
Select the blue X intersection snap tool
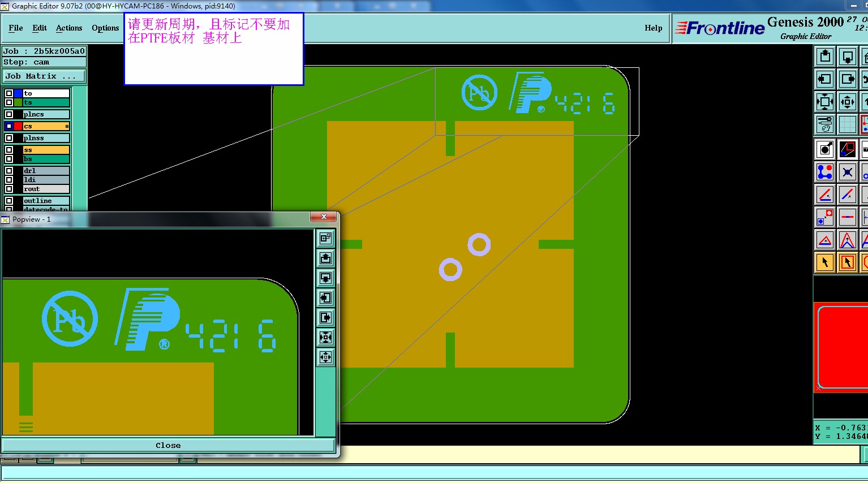(847, 172)
